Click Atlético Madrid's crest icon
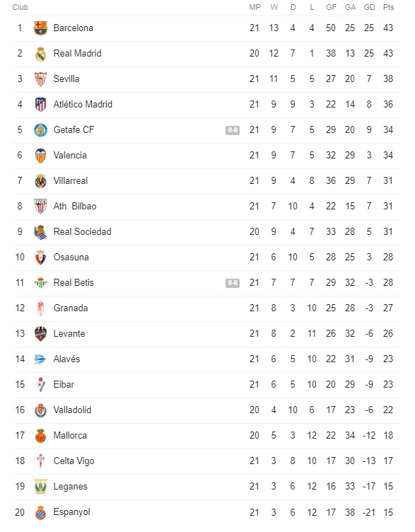The width and height of the screenshot is (415, 532). (40, 105)
